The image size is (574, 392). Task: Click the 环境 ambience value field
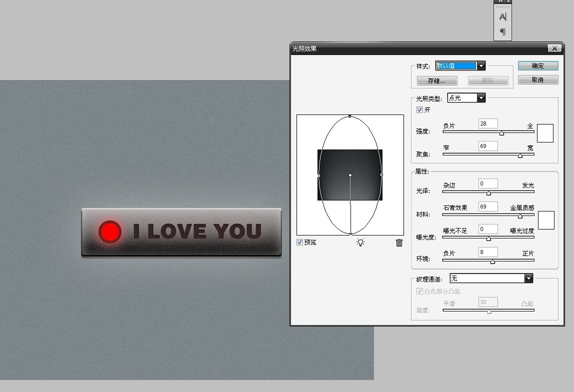pyautogui.click(x=488, y=252)
